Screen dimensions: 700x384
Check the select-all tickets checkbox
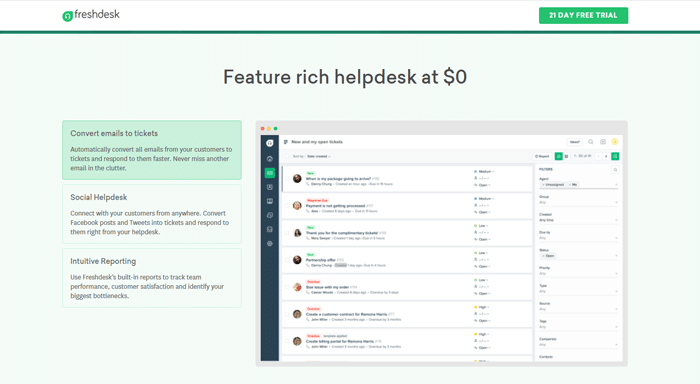coord(287,156)
